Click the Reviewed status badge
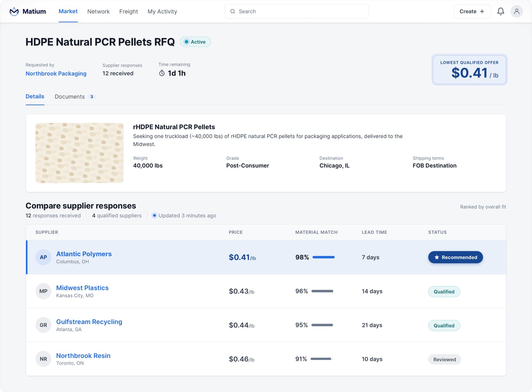The height and width of the screenshot is (392, 532). click(444, 359)
